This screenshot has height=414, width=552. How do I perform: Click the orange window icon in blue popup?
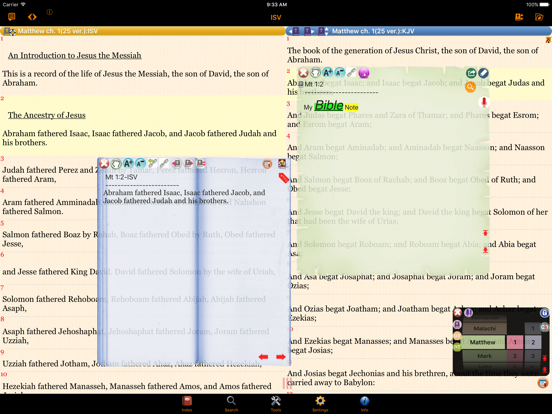pos(268,164)
